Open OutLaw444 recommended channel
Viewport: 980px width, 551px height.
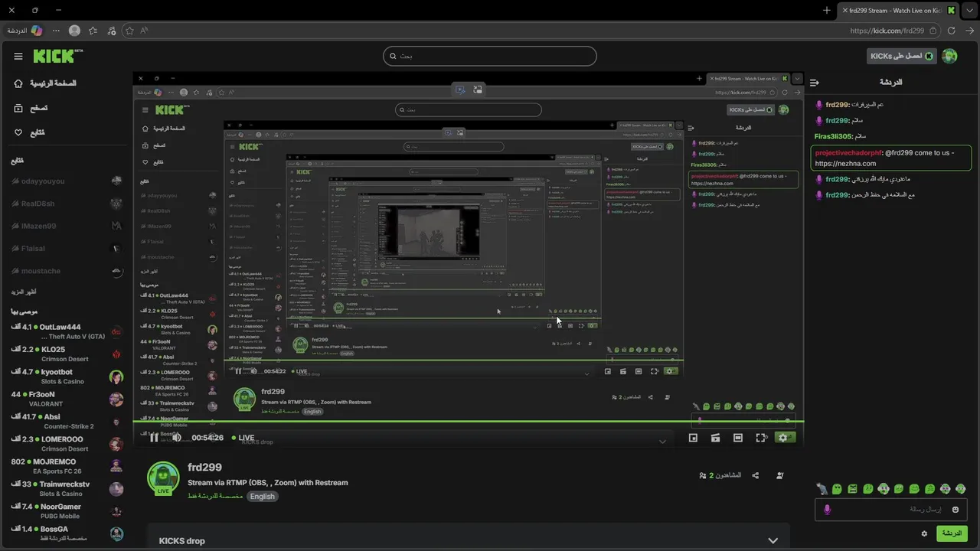point(65,331)
